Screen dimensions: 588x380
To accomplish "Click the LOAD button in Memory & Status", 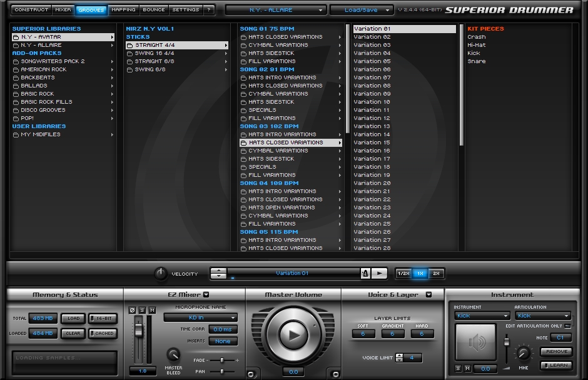I will [x=73, y=319].
